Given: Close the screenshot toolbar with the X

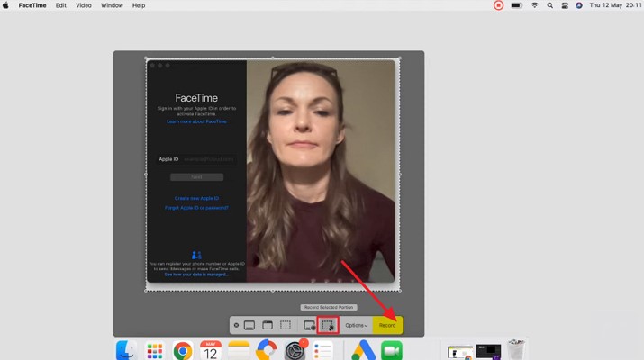Looking at the screenshot, I should point(236,325).
